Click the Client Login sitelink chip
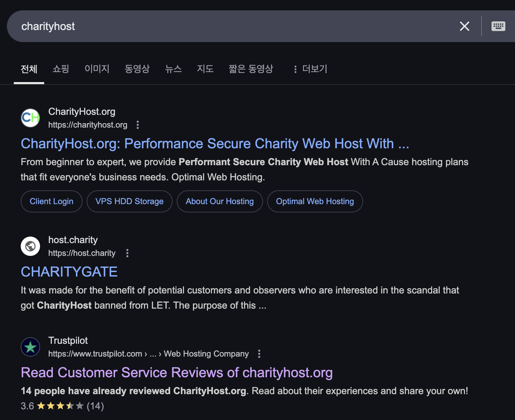 51,201
